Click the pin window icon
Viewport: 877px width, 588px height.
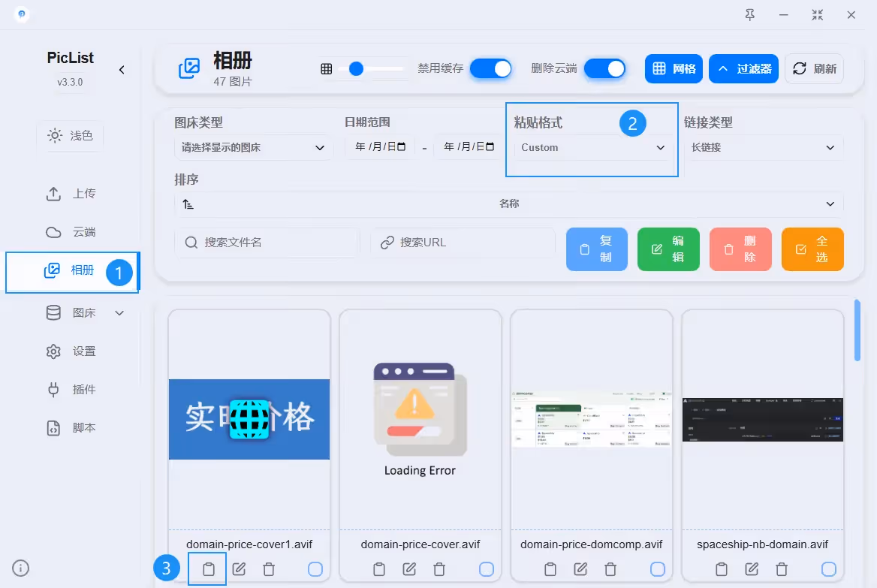[x=749, y=15]
